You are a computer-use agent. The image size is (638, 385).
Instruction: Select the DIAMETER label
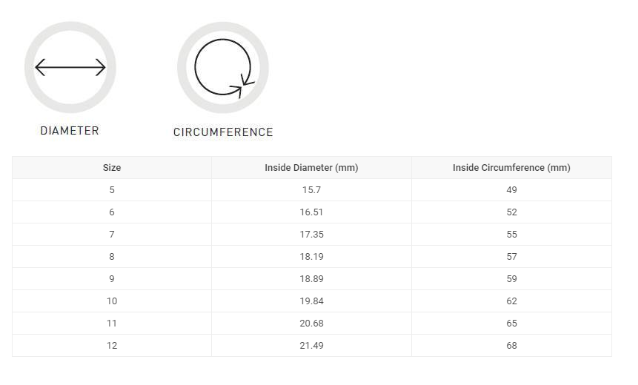(70, 131)
